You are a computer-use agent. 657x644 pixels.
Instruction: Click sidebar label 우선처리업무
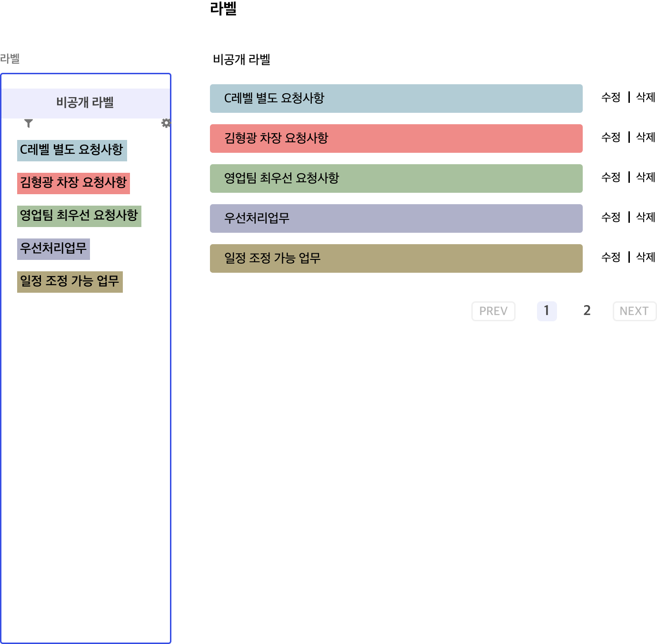(53, 249)
